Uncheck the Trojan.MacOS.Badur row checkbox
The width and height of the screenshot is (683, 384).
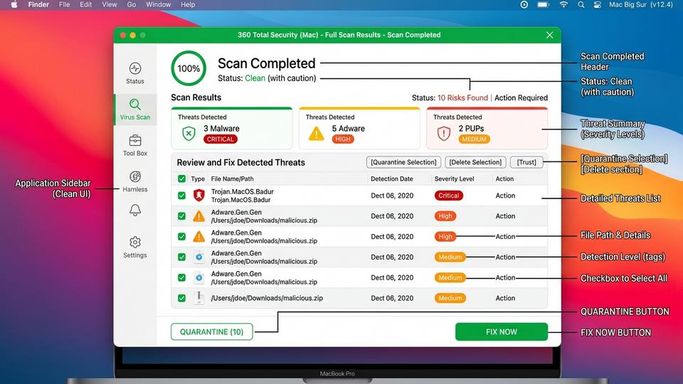[182, 195]
